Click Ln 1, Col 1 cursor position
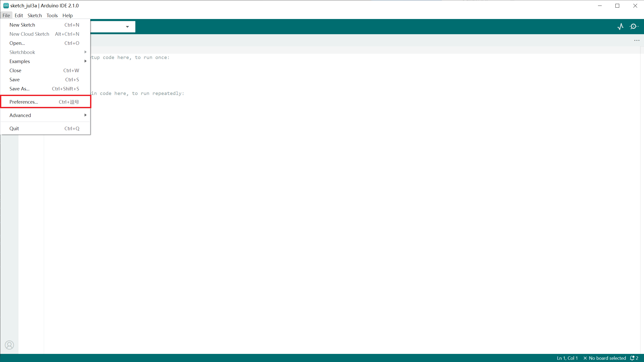The width and height of the screenshot is (644, 362). (567, 358)
